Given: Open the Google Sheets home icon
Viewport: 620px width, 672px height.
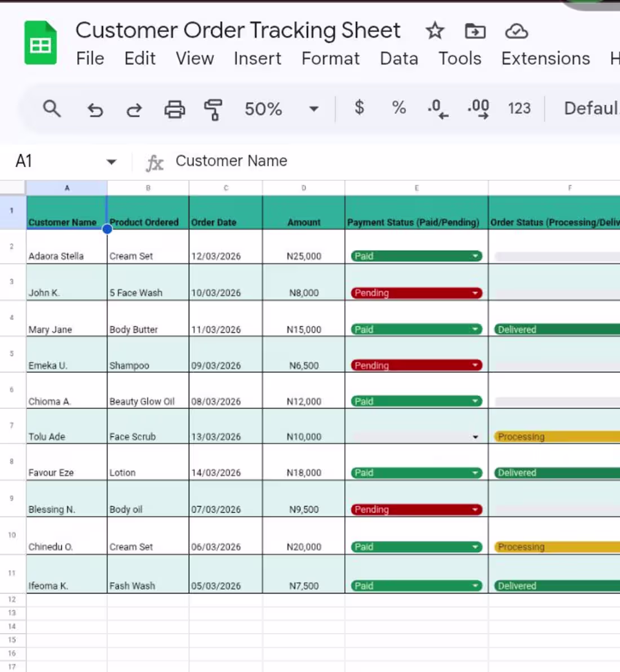Looking at the screenshot, I should pyautogui.click(x=41, y=43).
